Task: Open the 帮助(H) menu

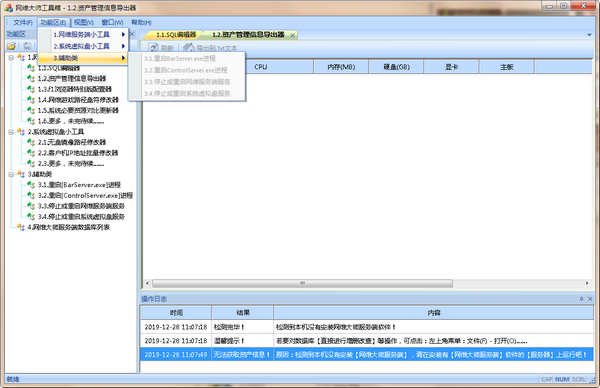Action: (141, 23)
